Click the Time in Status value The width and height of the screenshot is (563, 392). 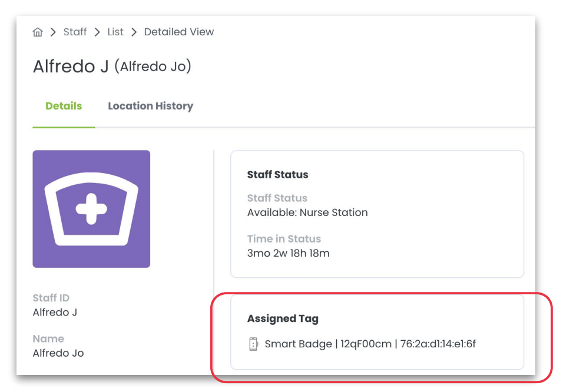tap(288, 254)
